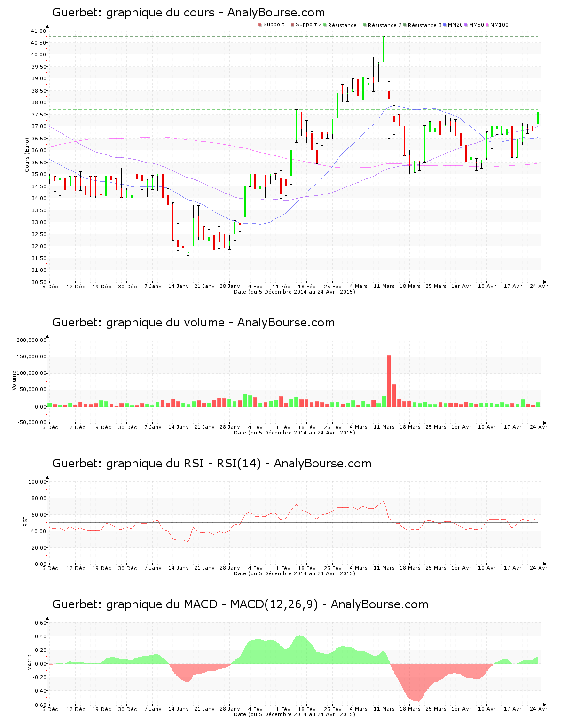Click '4 Fév' date under price chart
This screenshot has width=564, height=728.
255,286
